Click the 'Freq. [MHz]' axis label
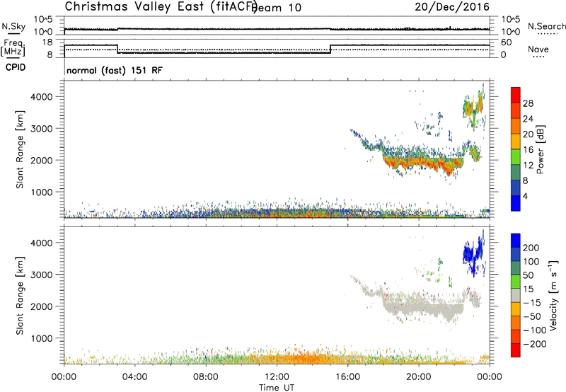Viewport: 566px width, 392px height. coord(13,47)
